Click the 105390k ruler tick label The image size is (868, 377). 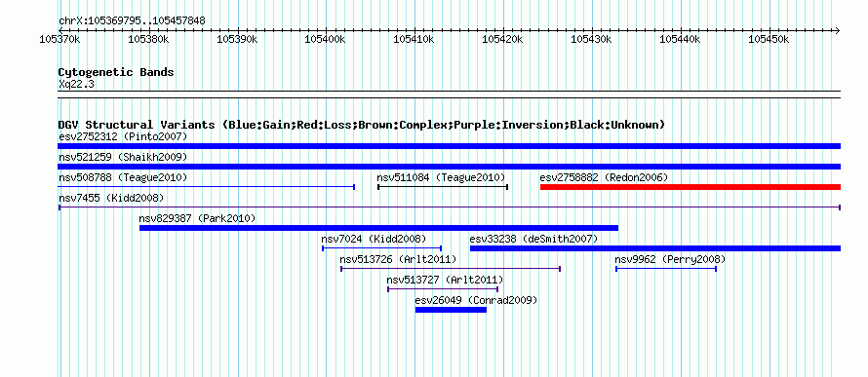coord(237,39)
